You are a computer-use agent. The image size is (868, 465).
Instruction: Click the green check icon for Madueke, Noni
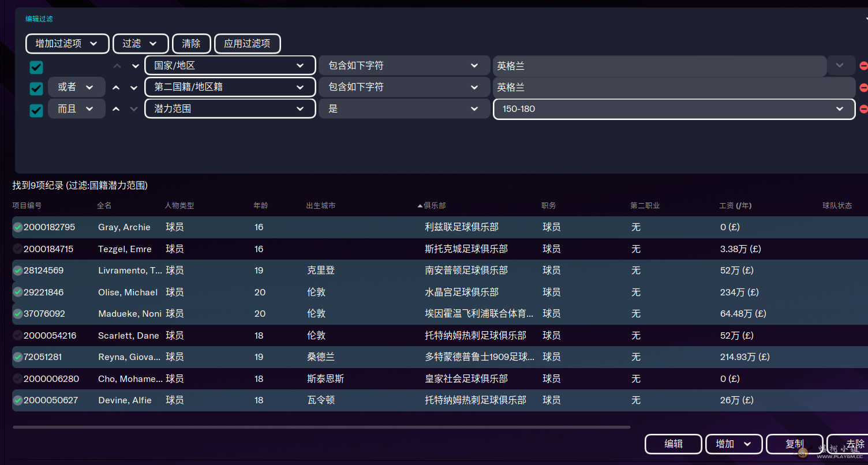click(18, 313)
